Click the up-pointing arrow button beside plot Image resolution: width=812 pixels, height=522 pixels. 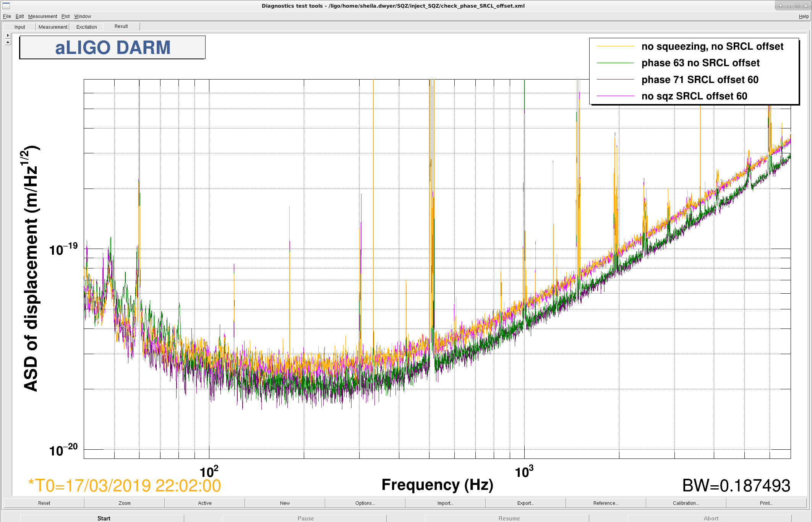click(8, 42)
